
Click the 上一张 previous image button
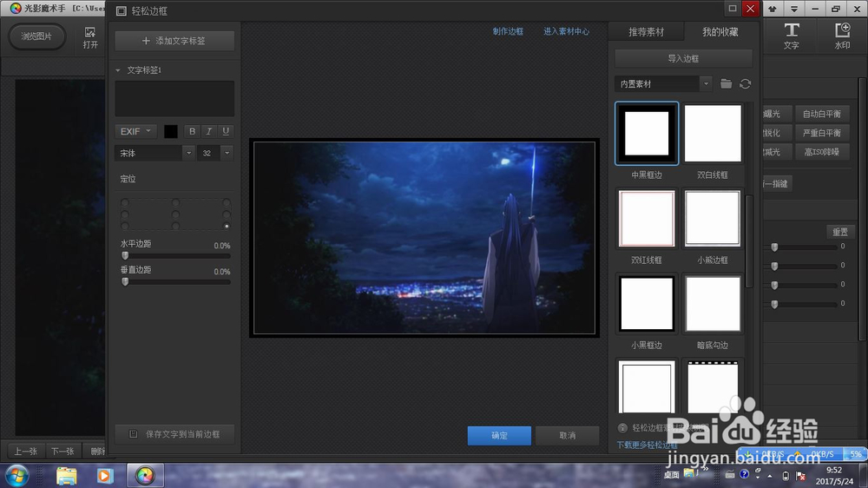(25, 452)
